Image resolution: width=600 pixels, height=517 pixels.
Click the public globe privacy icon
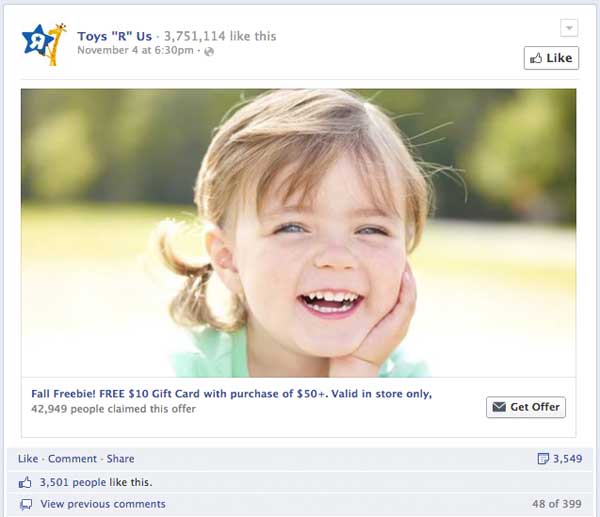click(x=209, y=51)
